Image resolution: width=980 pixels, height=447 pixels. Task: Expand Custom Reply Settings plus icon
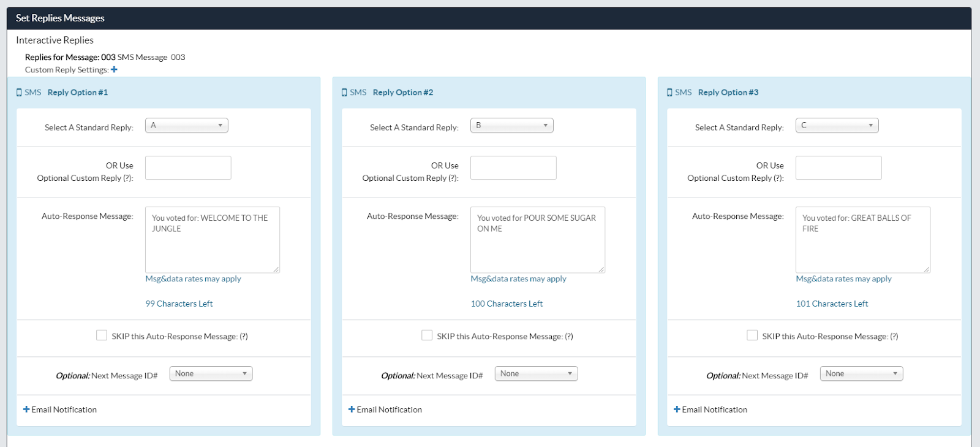tap(114, 69)
